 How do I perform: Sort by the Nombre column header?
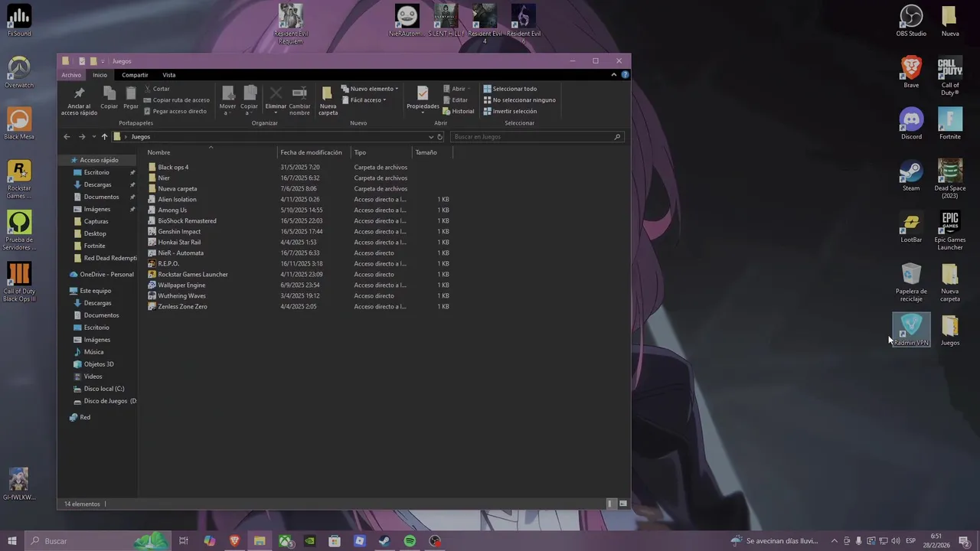tap(211, 152)
